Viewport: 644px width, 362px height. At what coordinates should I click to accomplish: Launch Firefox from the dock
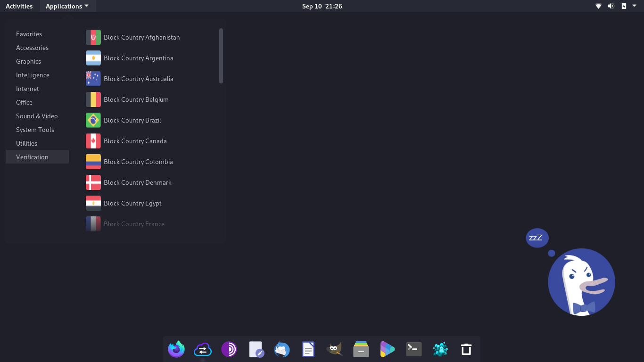(176, 349)
